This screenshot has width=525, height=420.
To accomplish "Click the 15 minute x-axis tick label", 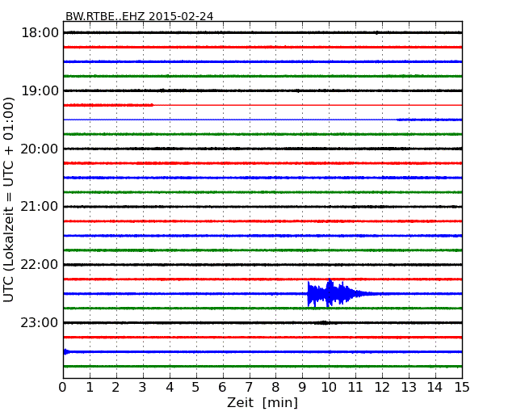I will [461, 387].
